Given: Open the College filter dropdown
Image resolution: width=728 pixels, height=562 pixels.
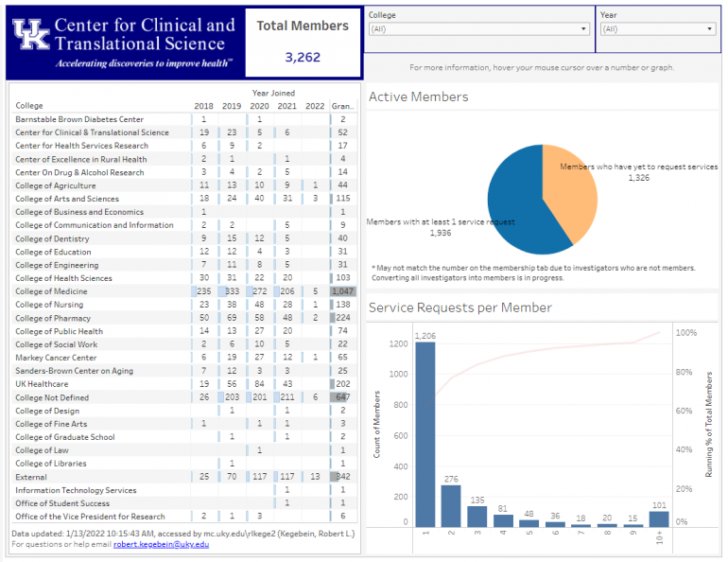Looking at the screenshot, I should 478,28.
